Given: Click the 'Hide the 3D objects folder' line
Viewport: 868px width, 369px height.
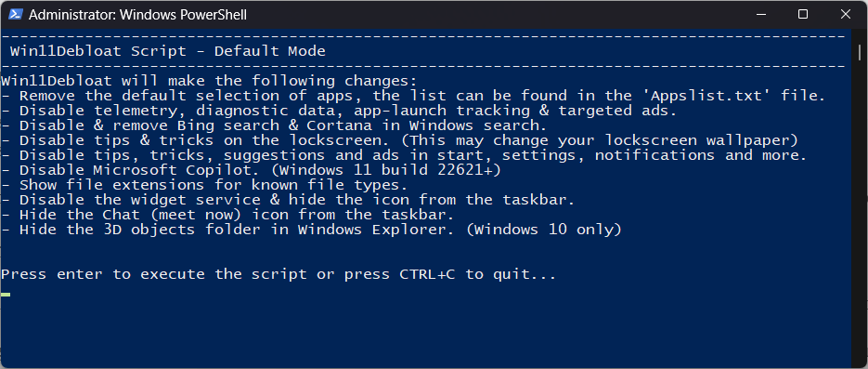Looking at the screenshot, I should (x=311, y=230).
